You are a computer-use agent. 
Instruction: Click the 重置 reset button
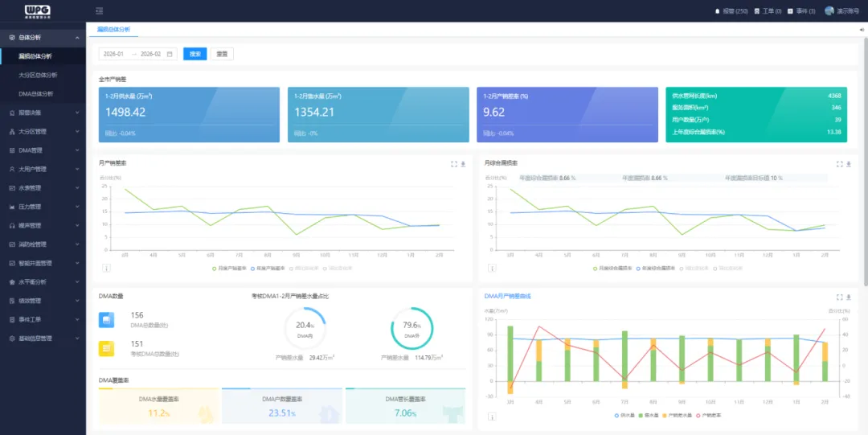pyautogui.click(x=222, y=54)
